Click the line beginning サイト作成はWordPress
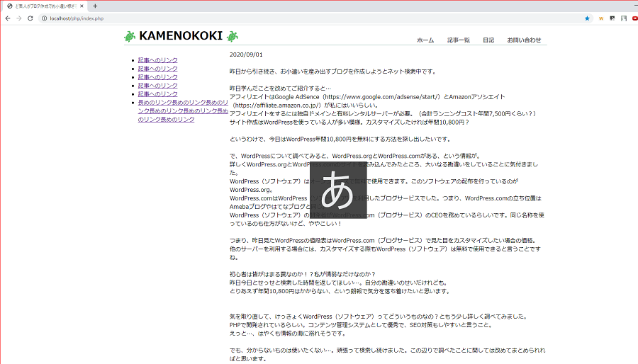The width and height of the screenshot is (638, 364). pyautogui.click(x=349, y=123)
